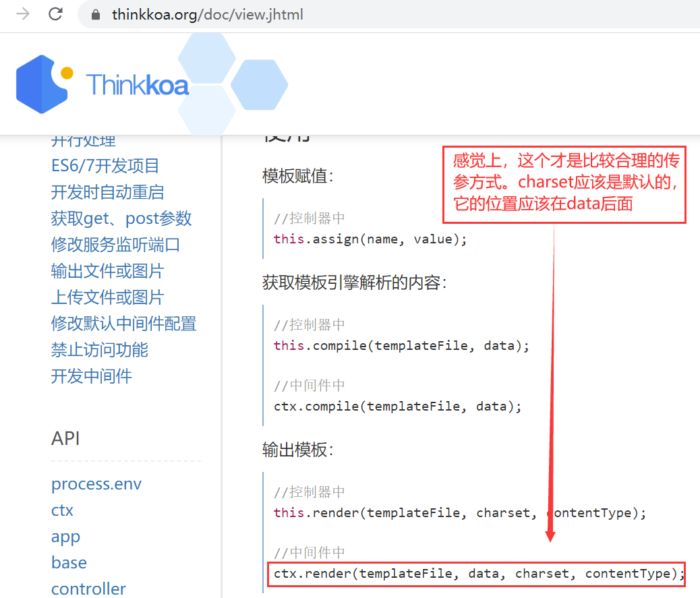This screenshot has height=598, width=700.
Task: Click the browser forward arrow
Action: pos(22,14)
